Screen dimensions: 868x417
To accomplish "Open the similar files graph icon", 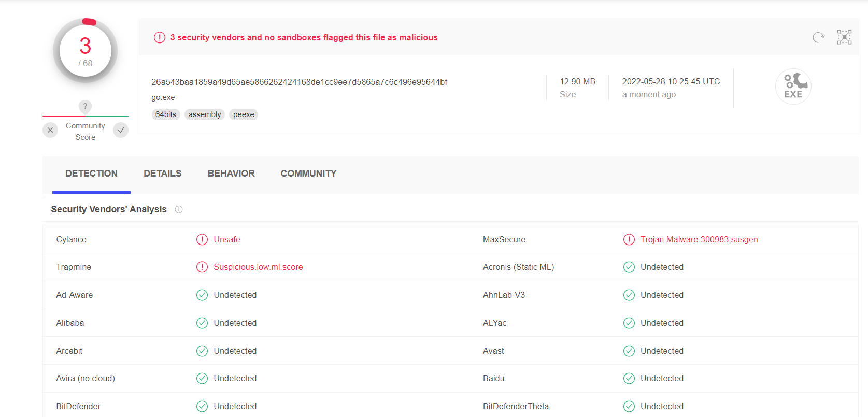I will point(844,37).
